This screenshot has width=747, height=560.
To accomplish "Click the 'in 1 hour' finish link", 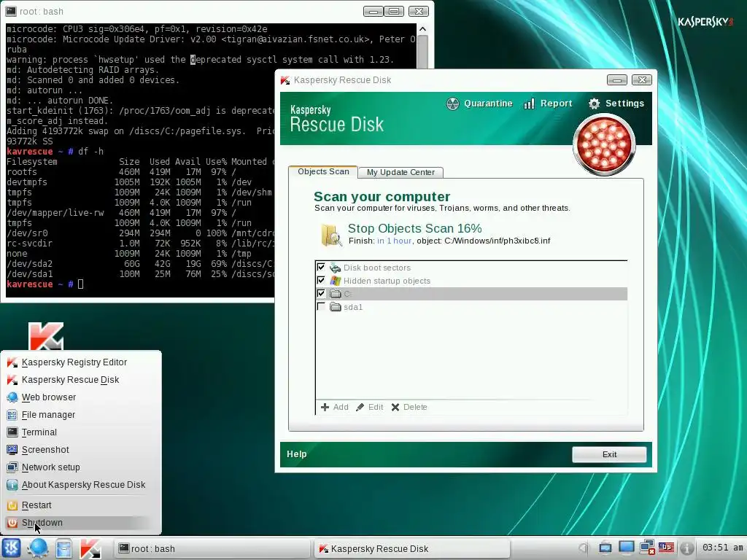I will pos(395,241).
